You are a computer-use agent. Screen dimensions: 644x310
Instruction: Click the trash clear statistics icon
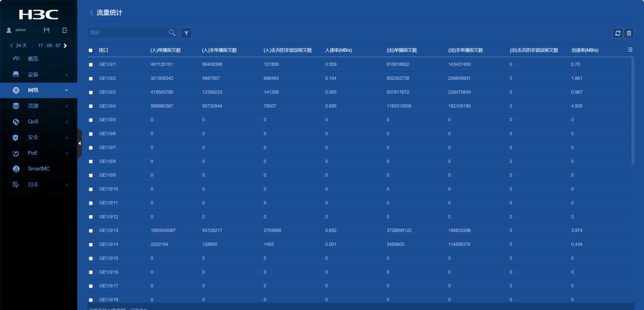(629, 33)
